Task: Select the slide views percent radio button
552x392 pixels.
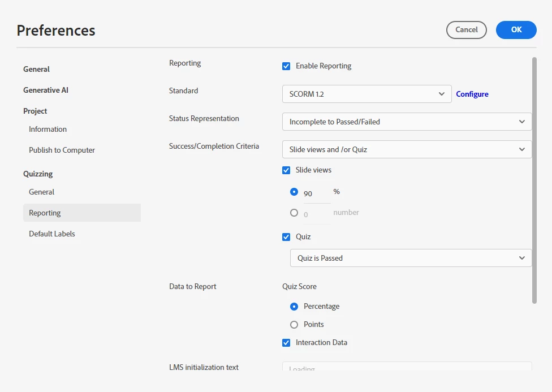Action: [x=294, y=192]
